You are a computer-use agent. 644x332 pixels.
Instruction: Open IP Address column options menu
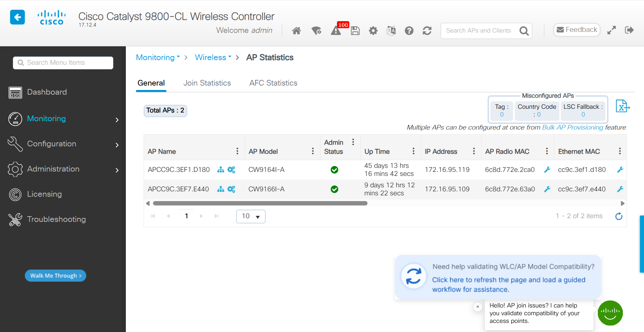(x=474, y=151)
